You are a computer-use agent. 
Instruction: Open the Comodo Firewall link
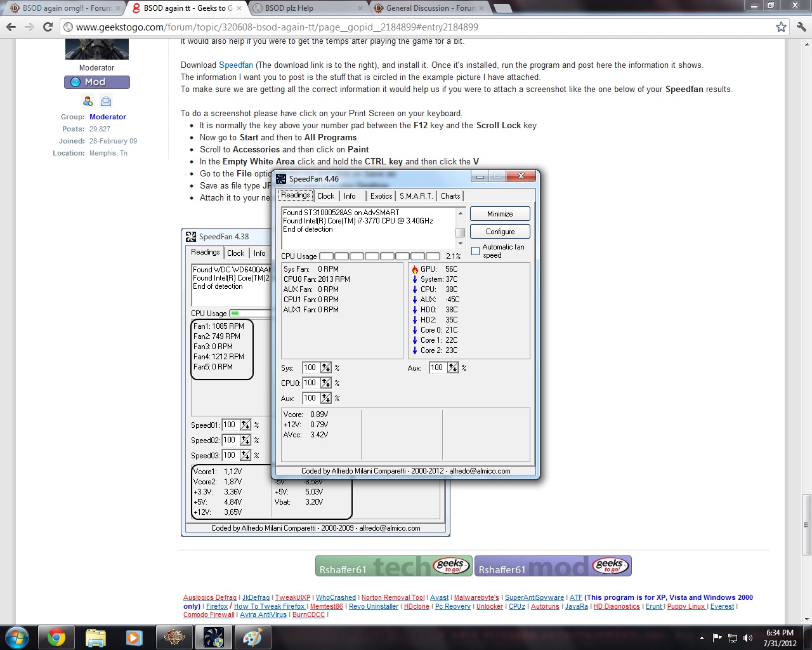pyautogui.click(x=209, y=614)
